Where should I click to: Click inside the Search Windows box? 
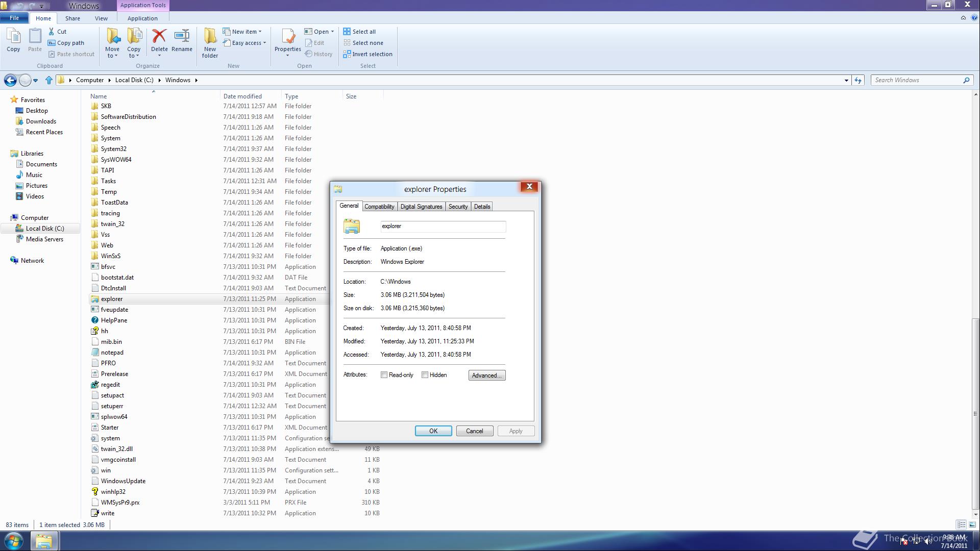point(914,80)
